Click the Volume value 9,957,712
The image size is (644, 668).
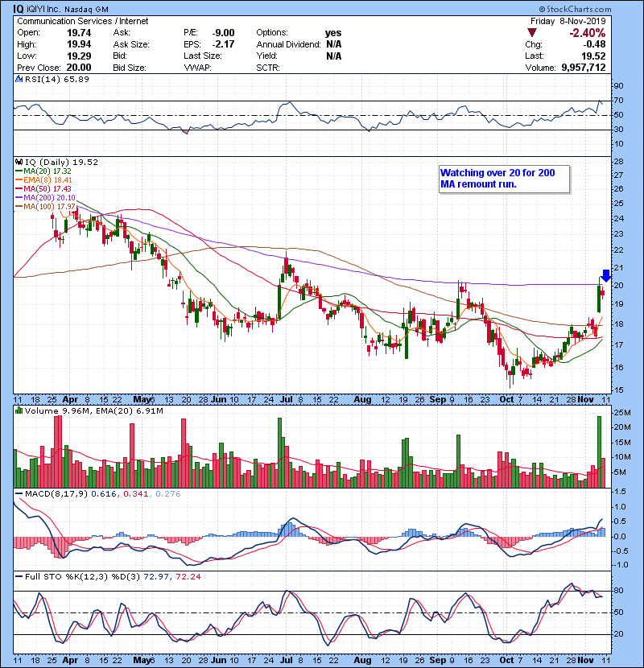pyautogui.click(x=584, y=68)
